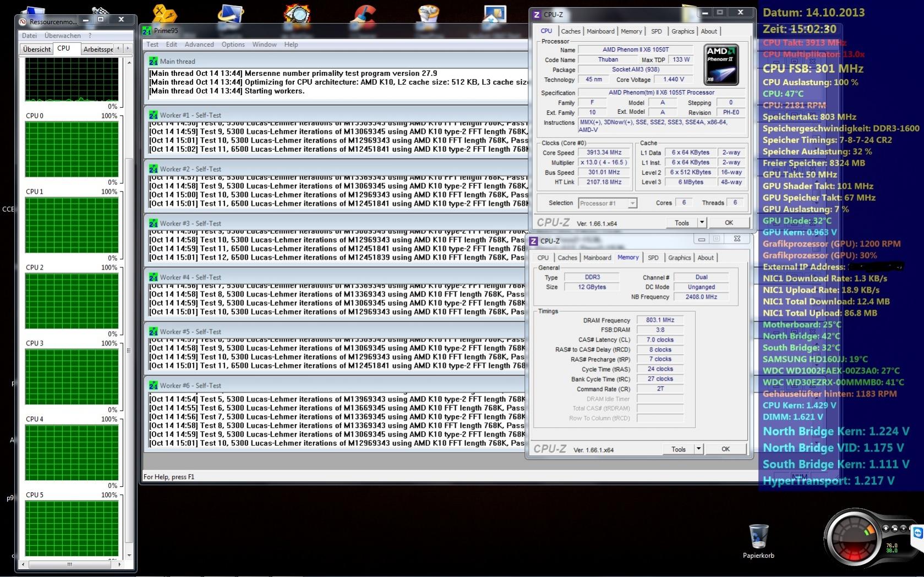This screenshot has width=924, height=577.
Task: Click the CPU 5 usage graph
Action: (72, 529)
